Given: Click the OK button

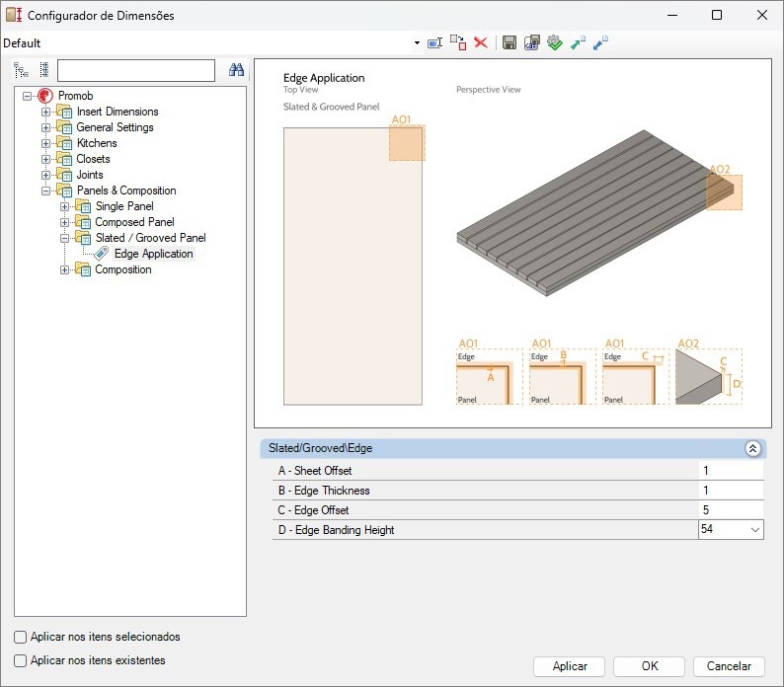Looking at the screenshot, I should [x=649, y=666].
